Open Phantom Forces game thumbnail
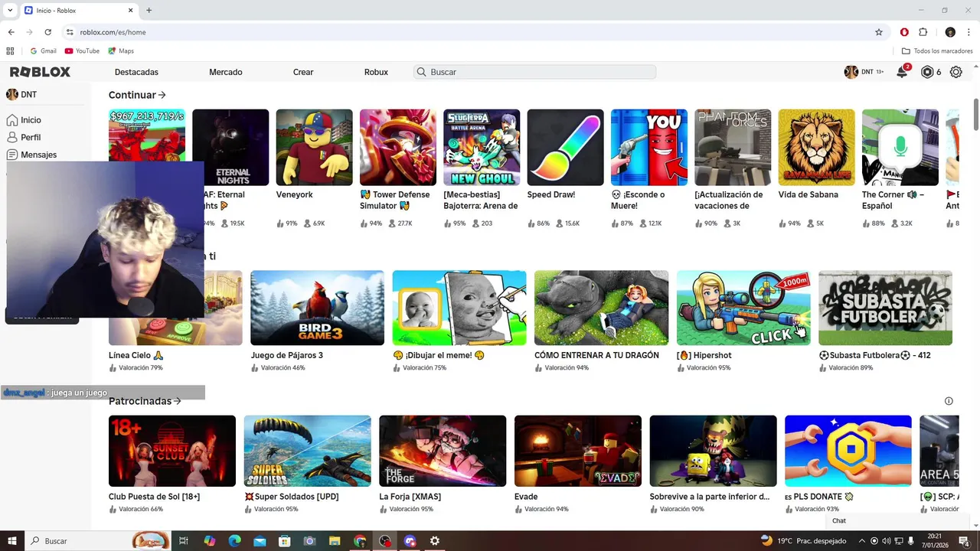This screenshot has width=980, height=551. click(x=733, y=147)
